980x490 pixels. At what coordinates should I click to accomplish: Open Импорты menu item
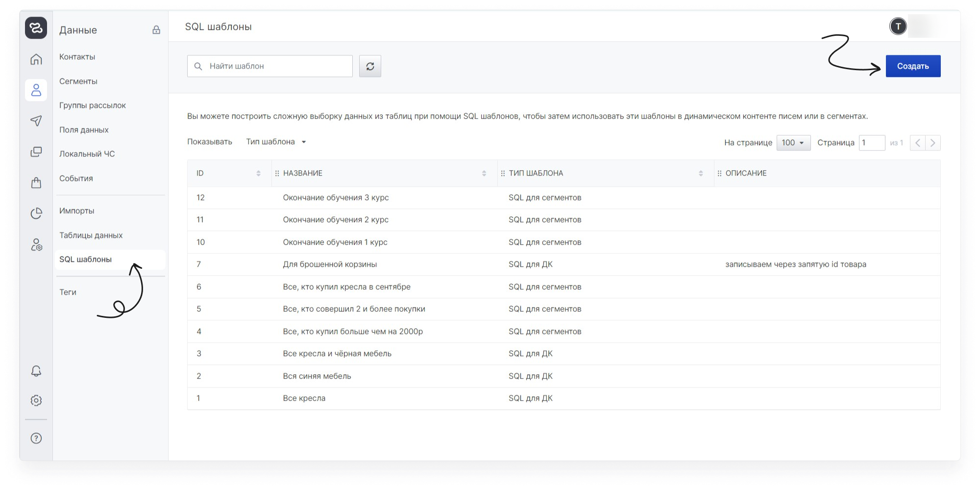(x=77, y=211)
